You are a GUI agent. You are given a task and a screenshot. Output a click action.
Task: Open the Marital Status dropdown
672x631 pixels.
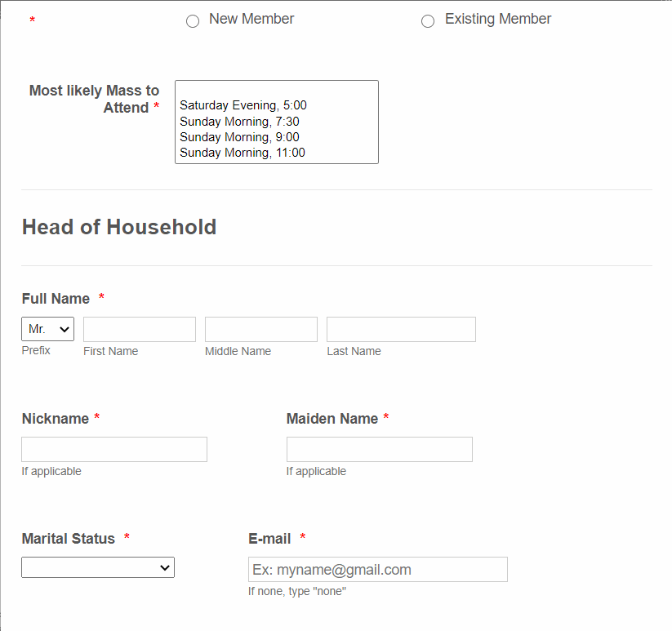(97, 567)
